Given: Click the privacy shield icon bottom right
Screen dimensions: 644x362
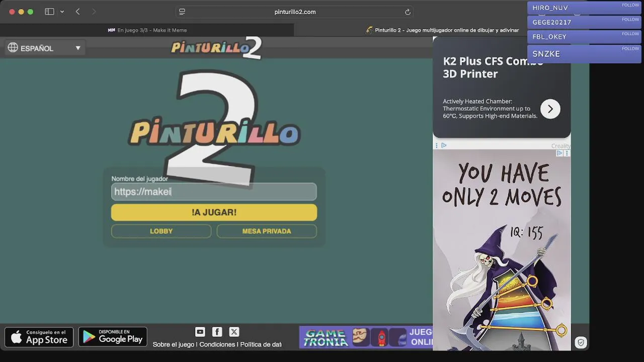Looking at the screenshot, I should [581, 342].
